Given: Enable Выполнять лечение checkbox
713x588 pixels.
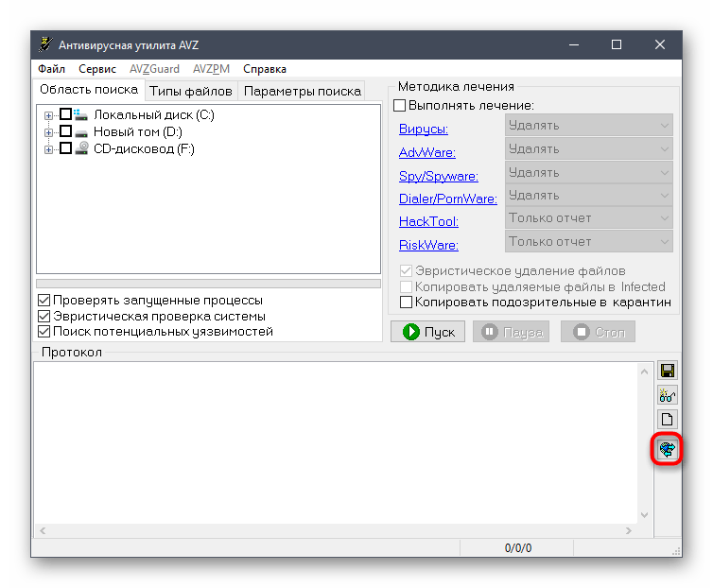Looking at the screenshot, I should pos(399,106).
